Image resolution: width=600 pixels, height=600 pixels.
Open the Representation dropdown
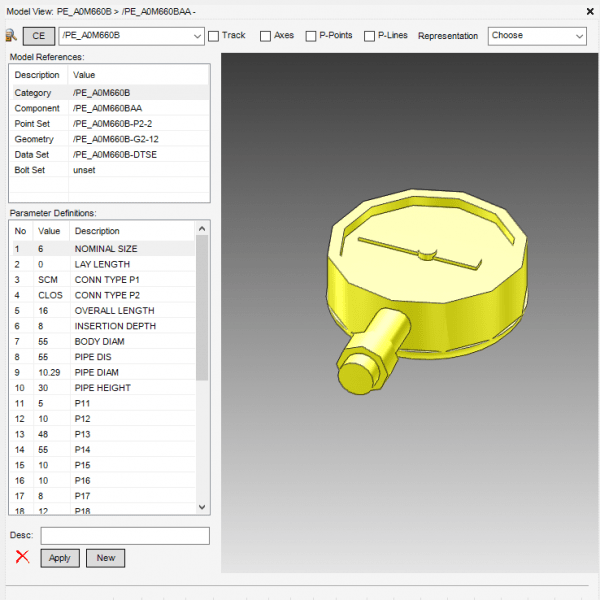(x=537, y=36)
